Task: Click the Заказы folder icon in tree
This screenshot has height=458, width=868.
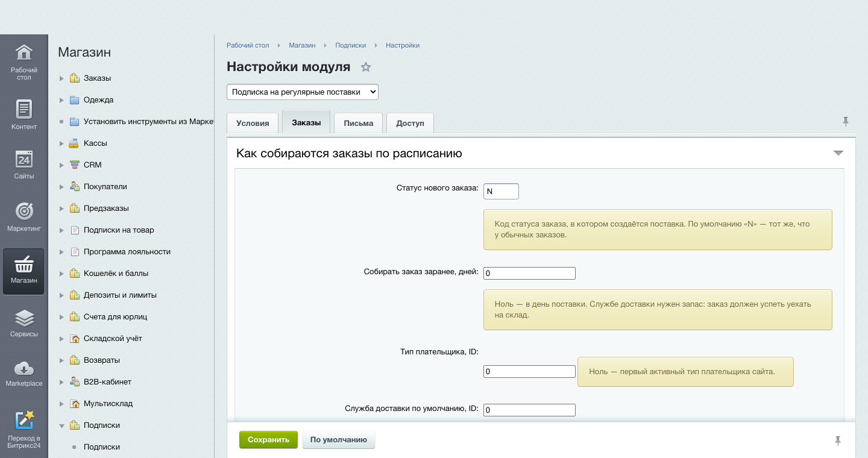Action: (x=75, y=78)
